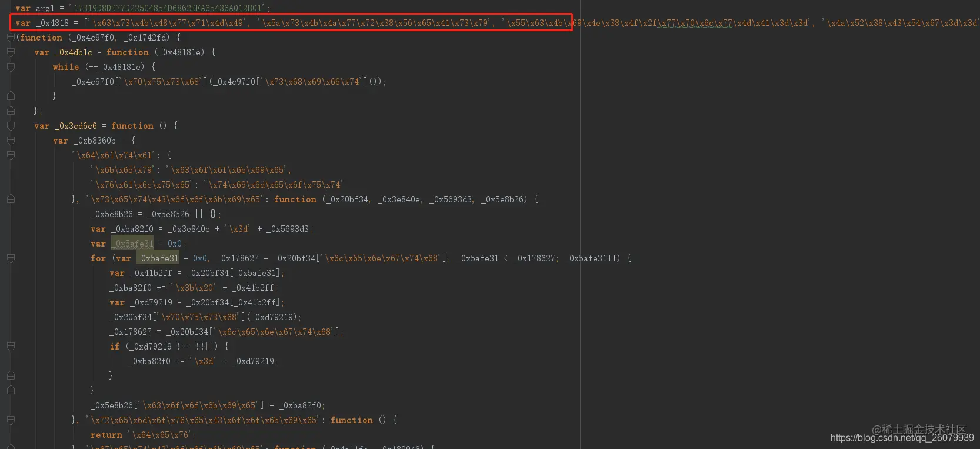Click the '17B19D8DE77D225C...' string value
The image size is (980, 449).
pyautogui.click(x=169, y=8)
